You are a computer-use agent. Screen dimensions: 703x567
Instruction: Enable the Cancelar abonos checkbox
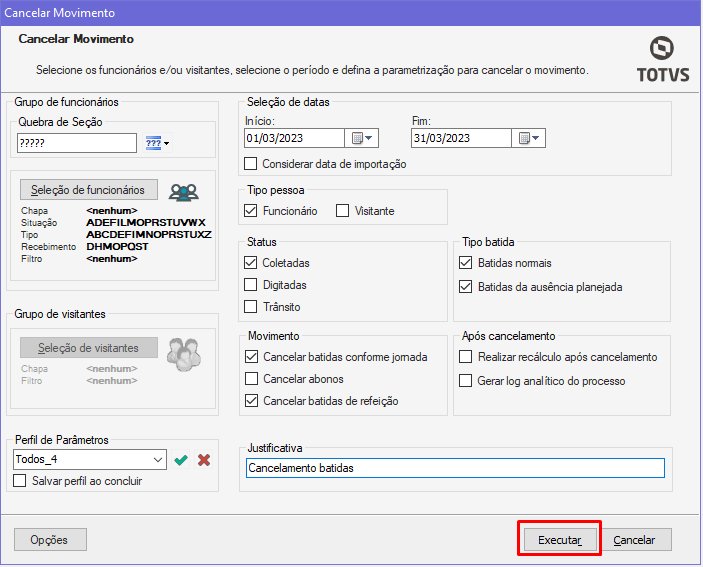coord(252,379)
